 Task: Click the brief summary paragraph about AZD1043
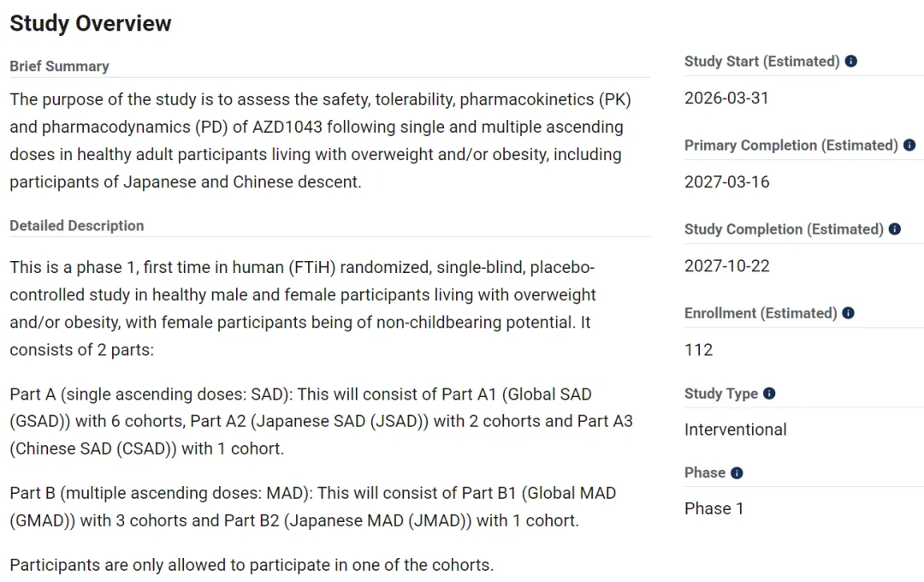[x=320, y=140]
